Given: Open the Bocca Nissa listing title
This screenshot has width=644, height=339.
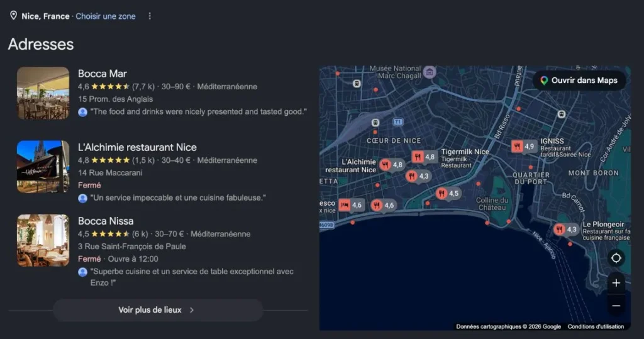Looking at the screenshot, I should coord(106,221).
